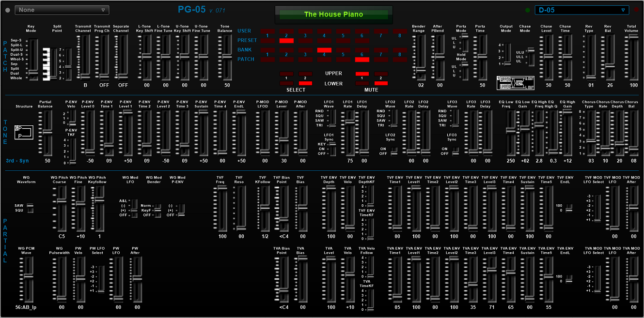Click The House Piano patch name display

[x=333, y=15]
